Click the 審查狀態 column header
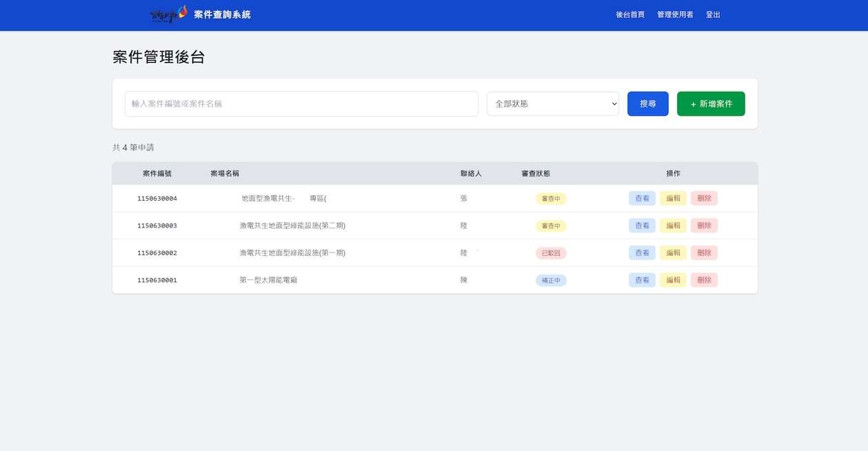The height and width of the screenshot is (451, 868). pyautogui.click(x=536, y=173)
